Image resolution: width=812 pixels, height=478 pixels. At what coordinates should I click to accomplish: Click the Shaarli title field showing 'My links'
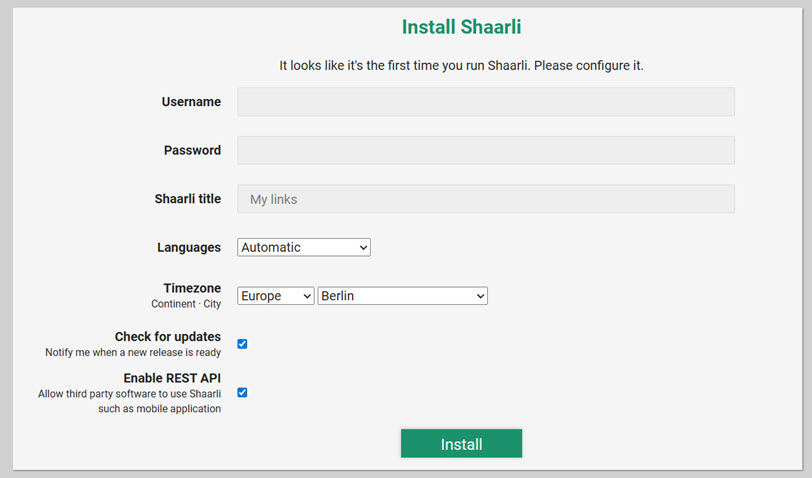pos(485,199)
